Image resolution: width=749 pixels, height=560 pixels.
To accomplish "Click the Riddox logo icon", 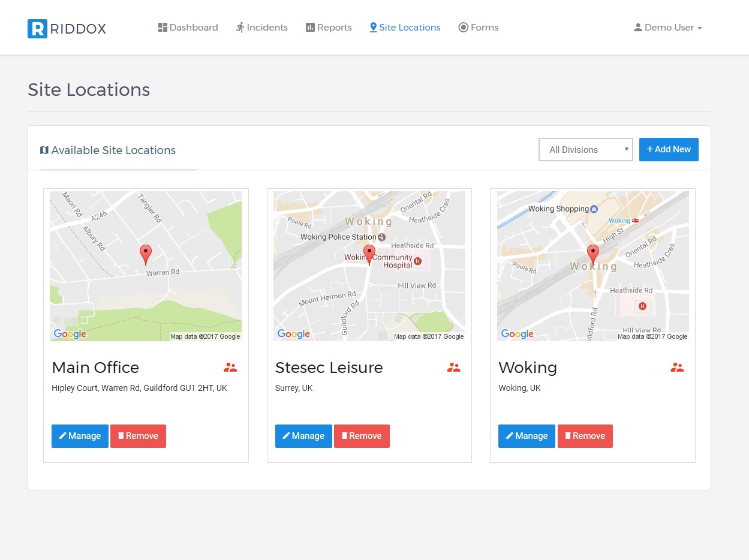I will (37, 28).
